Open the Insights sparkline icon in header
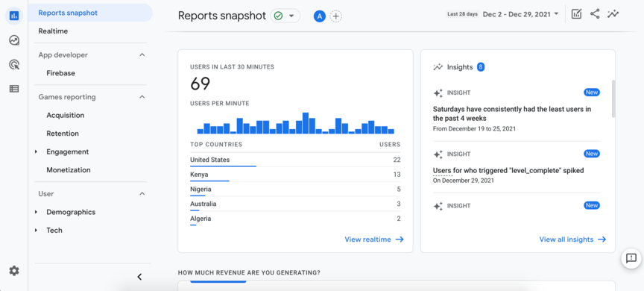The image size is (644, 291). coord(613,14)
